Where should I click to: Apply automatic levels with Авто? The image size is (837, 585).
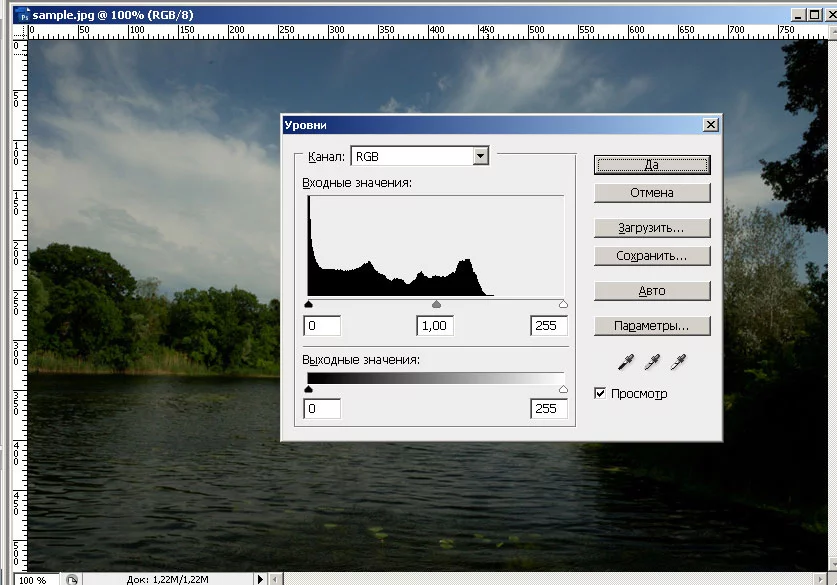652,291
